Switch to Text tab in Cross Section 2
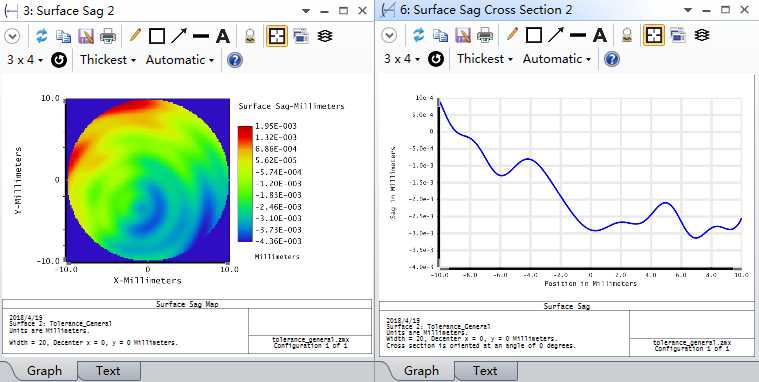The image size is (759, 382). [x=485, y=371]
